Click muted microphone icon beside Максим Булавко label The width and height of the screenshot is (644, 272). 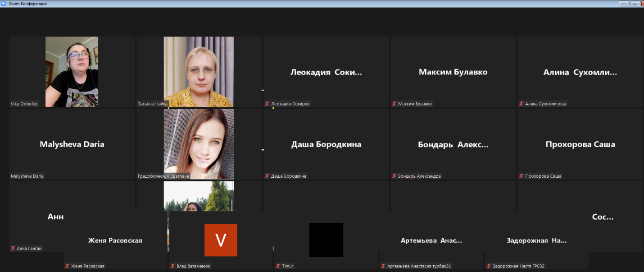[x=395, y=104]
